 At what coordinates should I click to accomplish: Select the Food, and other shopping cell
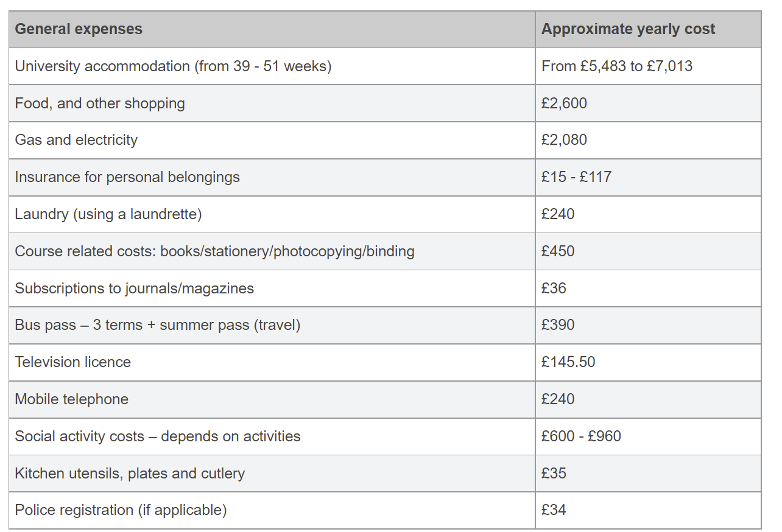pos(272,103)
